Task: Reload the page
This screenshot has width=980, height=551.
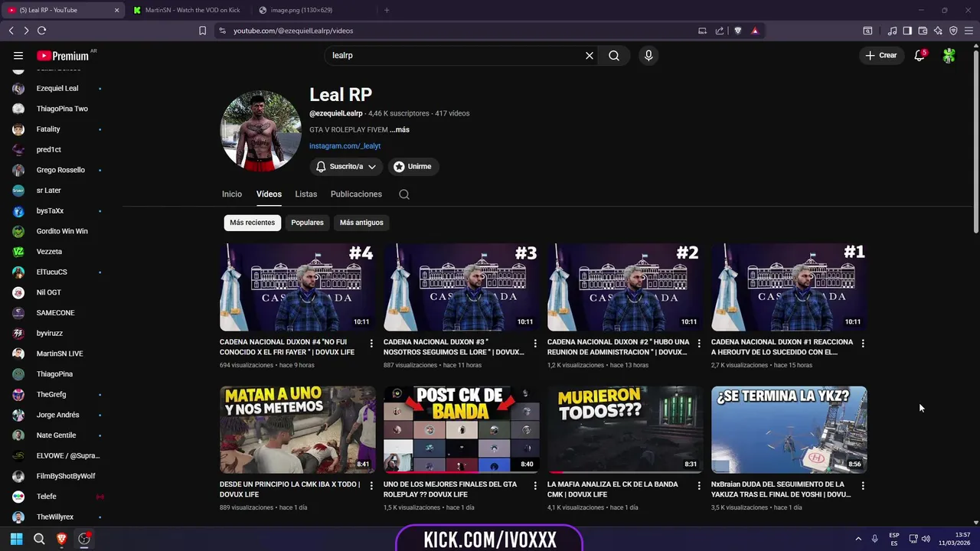Action: coord(41,31)
